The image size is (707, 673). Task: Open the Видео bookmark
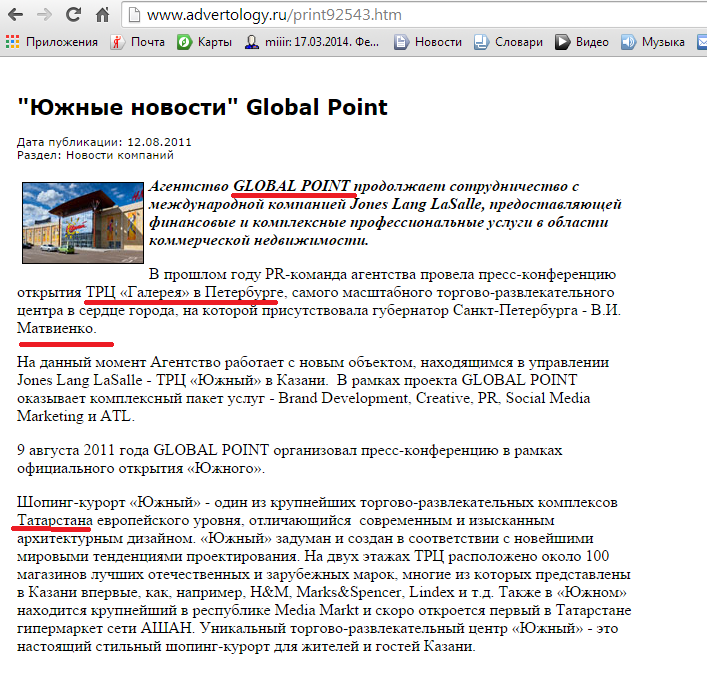[582, 42]
